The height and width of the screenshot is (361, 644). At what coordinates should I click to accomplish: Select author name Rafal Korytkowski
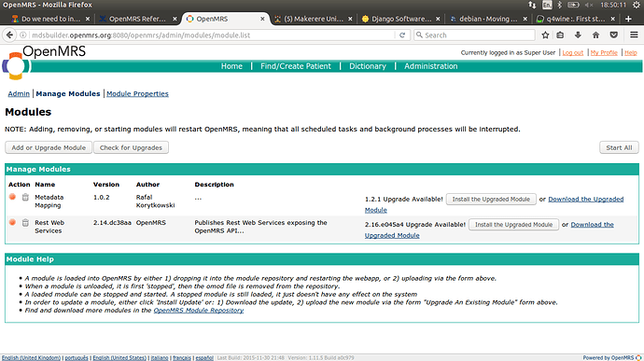pos(155,201)
